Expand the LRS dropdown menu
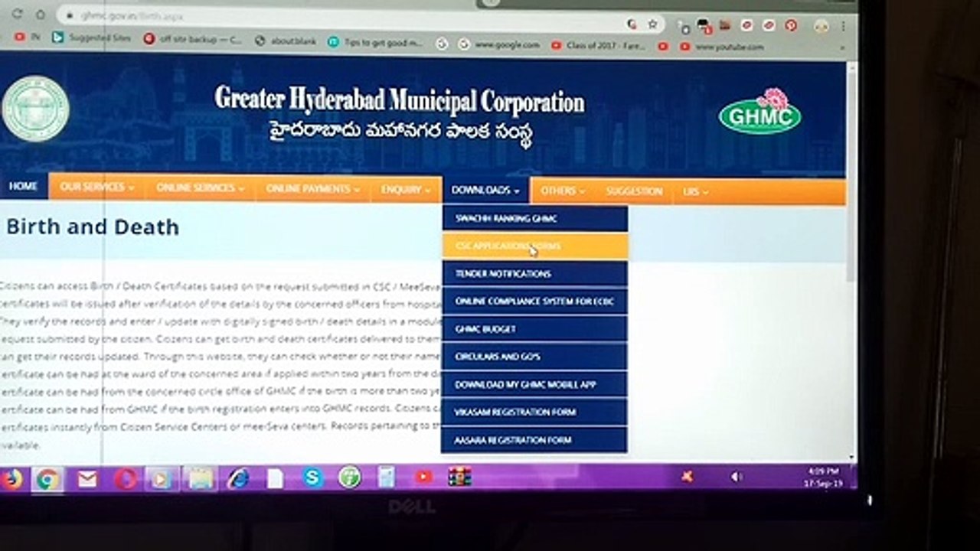Screen dimensions: 980x551 click(695, 192)
